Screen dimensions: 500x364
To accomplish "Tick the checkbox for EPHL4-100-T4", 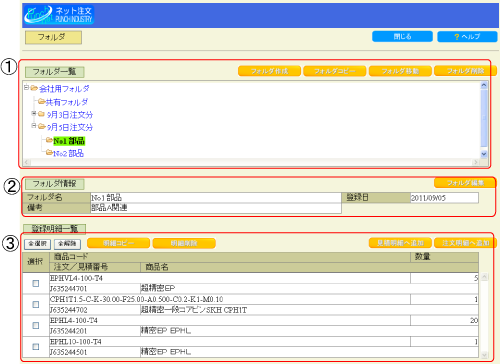I will (x=36, y=325).
